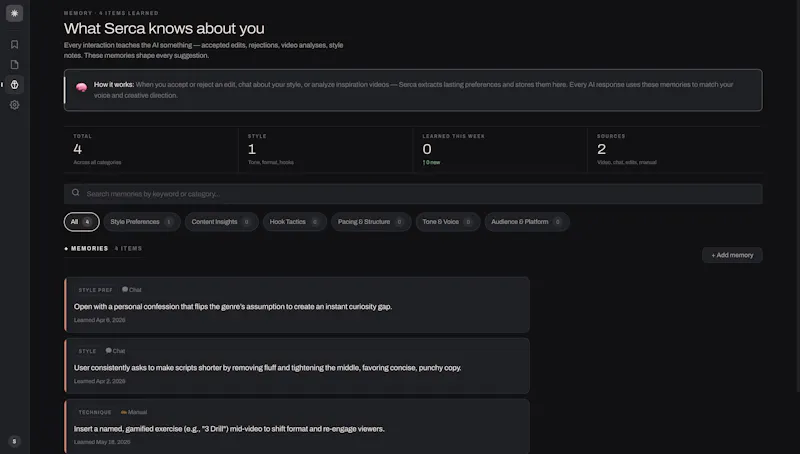Select the All filter tab
Image resolution: width=800 pixels, height=454 pixels.
click(x=82, y=222)
